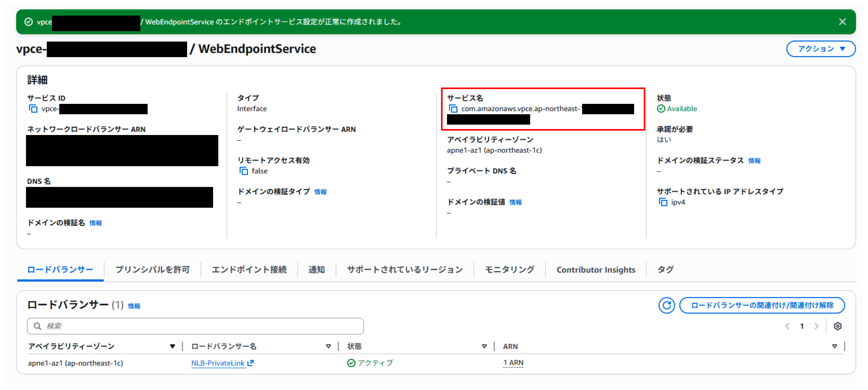
Task: Copy the リモートアクセス有効 false value
Action: tap(244, 171)
